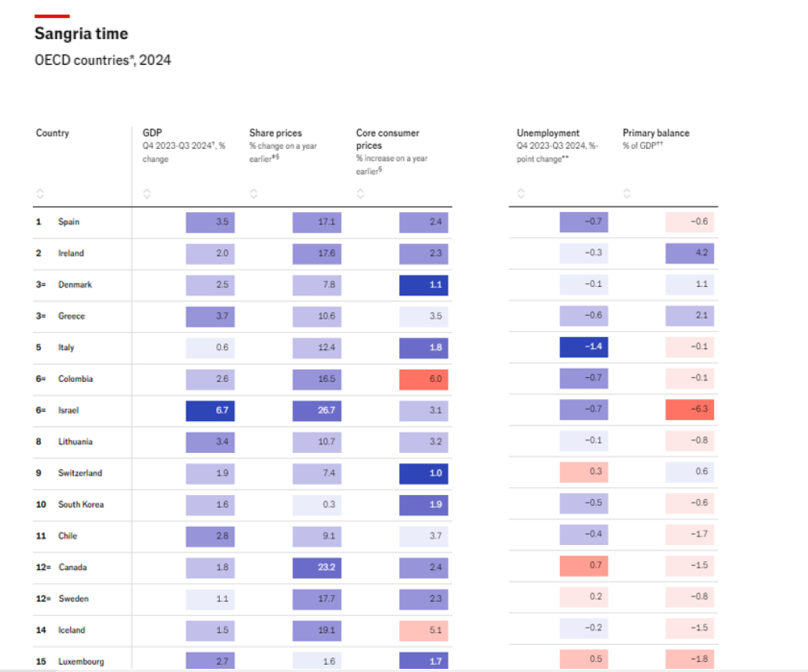
Task: Sort table by Country column icon
Action: (41, 194)
